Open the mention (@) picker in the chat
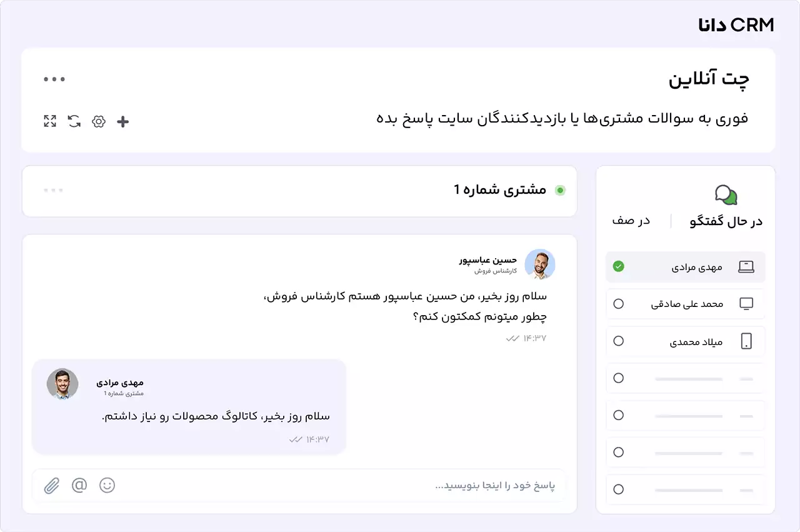This screenshot has width=800, height=532. coord(79,485)
